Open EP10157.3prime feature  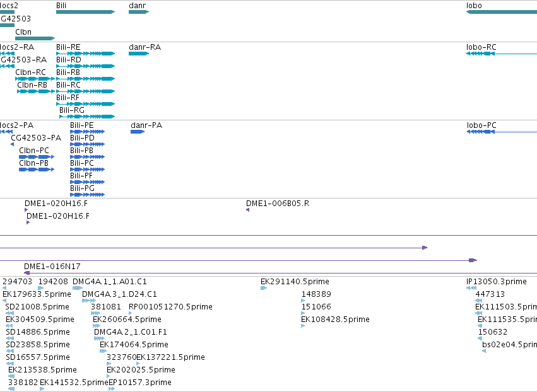click(x=112, y=389)
